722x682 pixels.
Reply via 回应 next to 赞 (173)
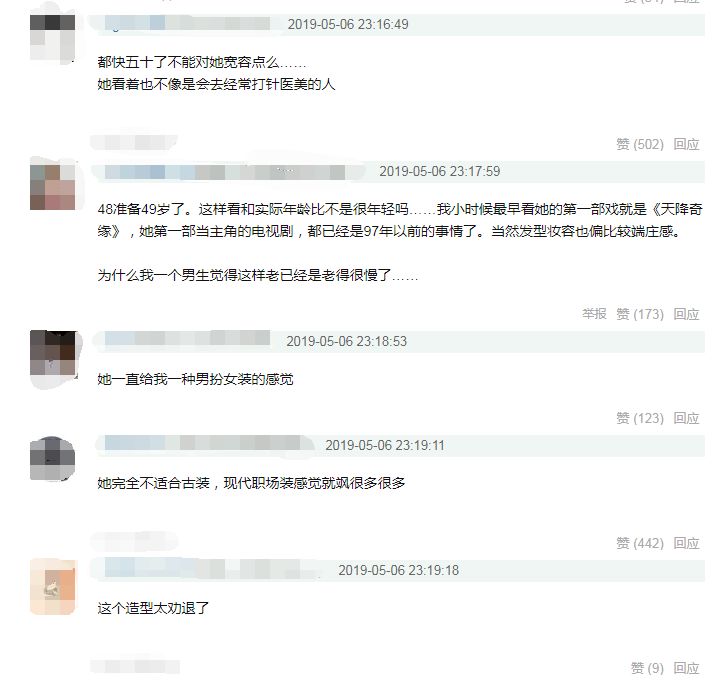pos(687,314)
